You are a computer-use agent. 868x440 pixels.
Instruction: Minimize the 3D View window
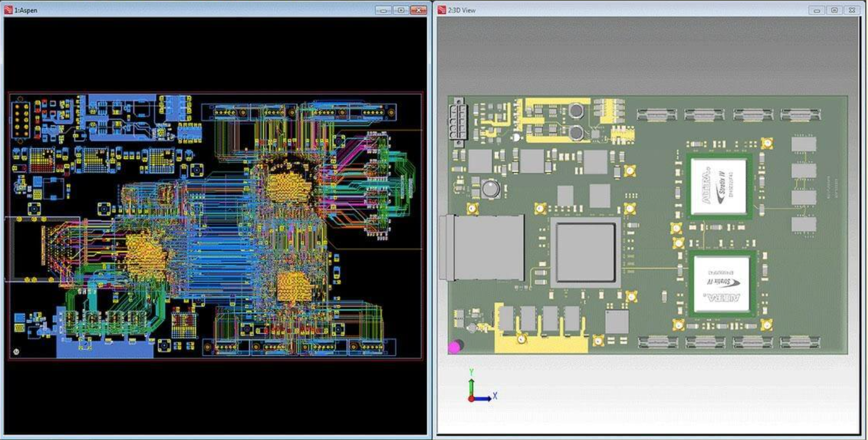(x=817, y=10)
